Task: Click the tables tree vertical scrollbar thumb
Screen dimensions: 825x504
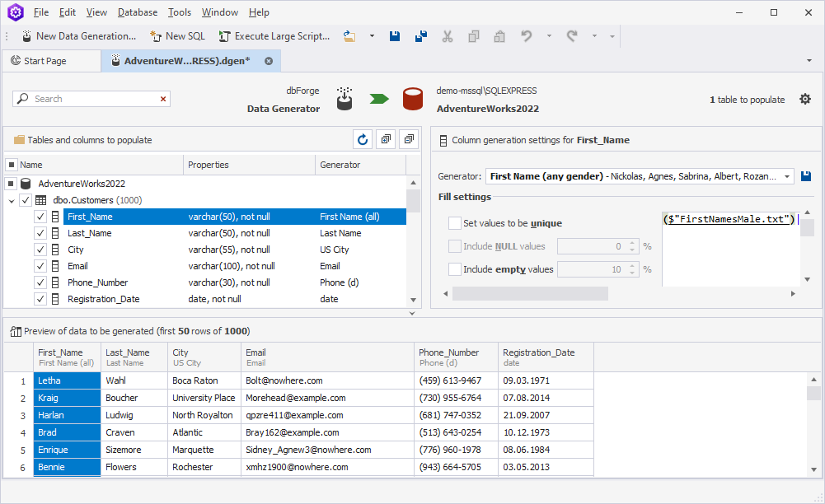Action: tap(413, 200)
